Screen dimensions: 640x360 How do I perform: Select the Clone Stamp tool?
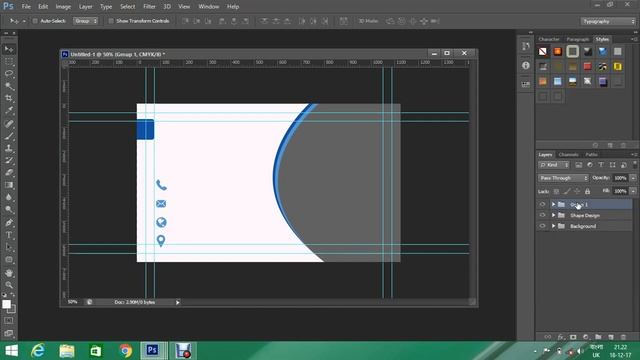[x=9, y=148]
